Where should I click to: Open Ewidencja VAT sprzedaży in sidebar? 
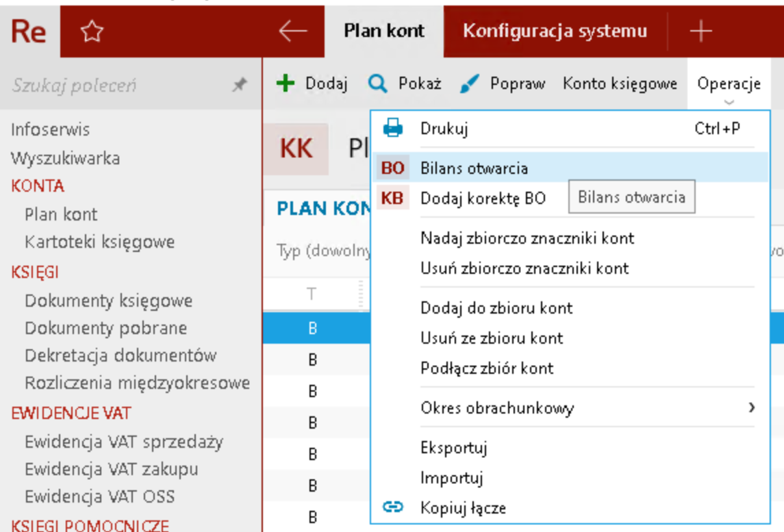(124, 442)
